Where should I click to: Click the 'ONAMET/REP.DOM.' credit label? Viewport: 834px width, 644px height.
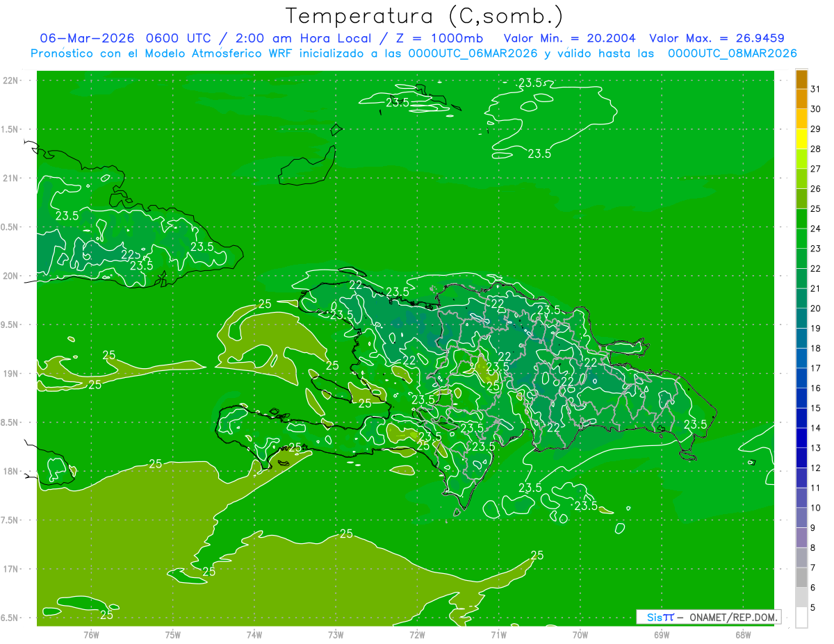[x=734, y=617]
